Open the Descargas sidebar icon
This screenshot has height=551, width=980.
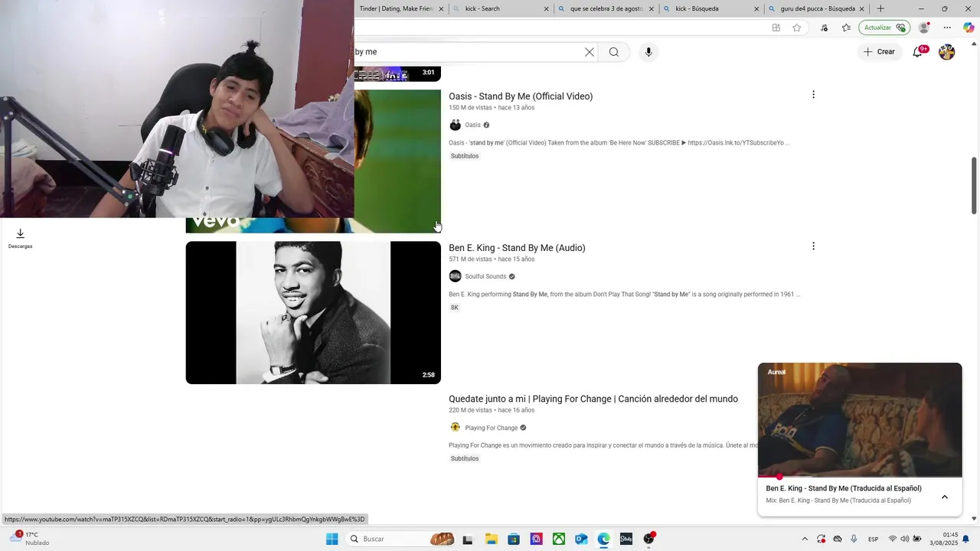pyautogui.click(x=21, y=238)
